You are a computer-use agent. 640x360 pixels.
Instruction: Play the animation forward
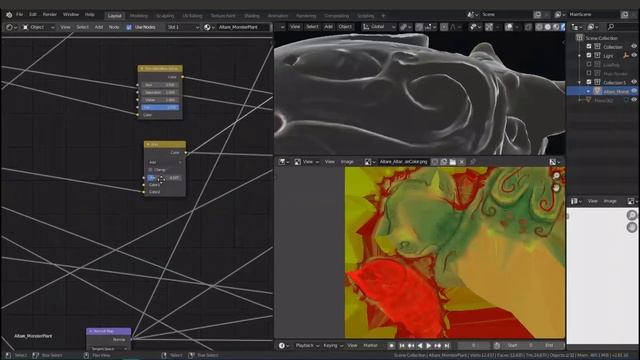pos(429,346)
